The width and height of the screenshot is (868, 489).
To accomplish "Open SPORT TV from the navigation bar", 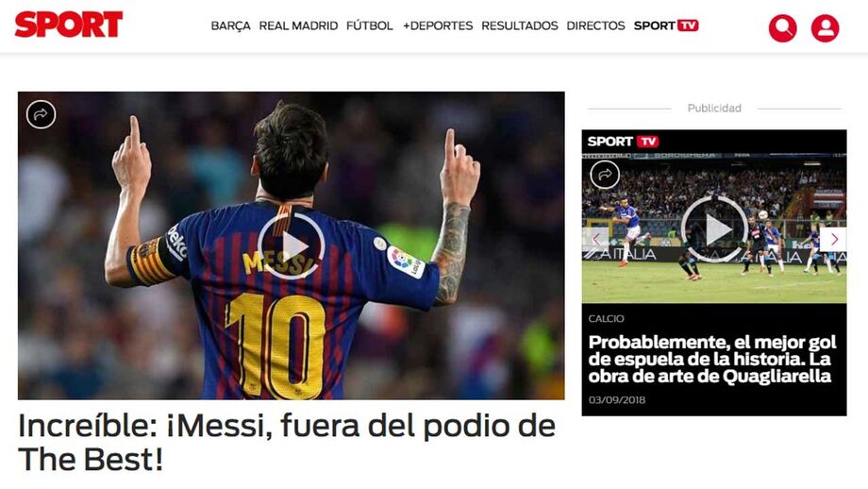I will 666,25.
